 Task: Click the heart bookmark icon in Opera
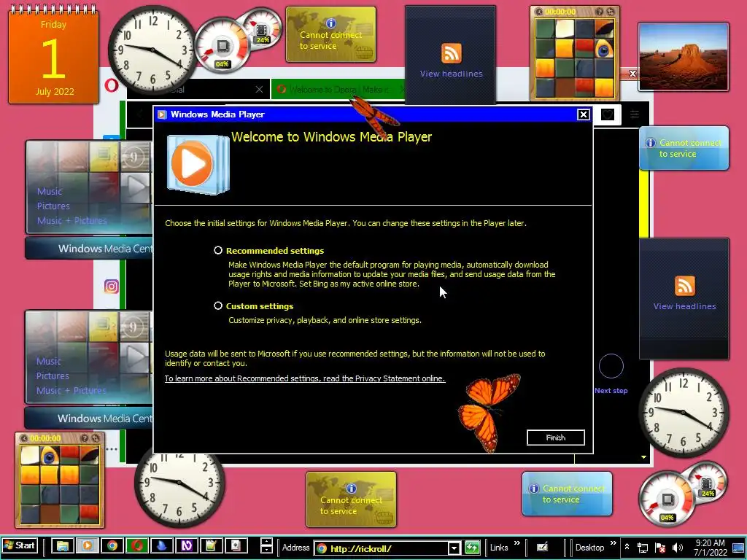[x=608, y=114]
